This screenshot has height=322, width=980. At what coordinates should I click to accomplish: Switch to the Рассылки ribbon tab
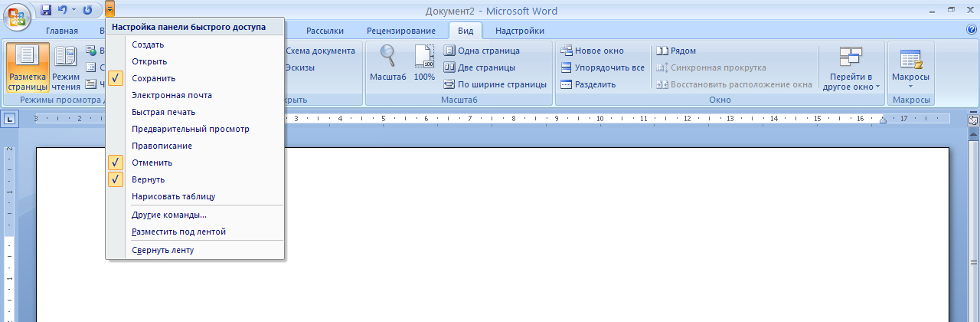[x=325, y=31]
